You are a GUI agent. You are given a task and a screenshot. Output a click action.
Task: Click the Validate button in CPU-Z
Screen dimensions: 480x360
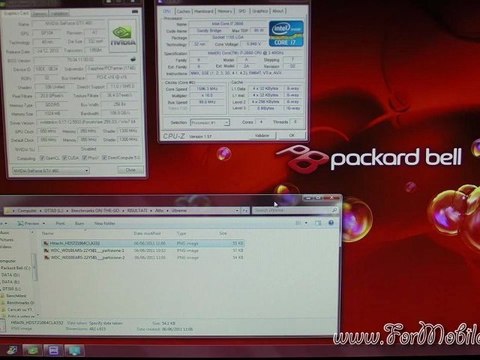click(262, 135)
